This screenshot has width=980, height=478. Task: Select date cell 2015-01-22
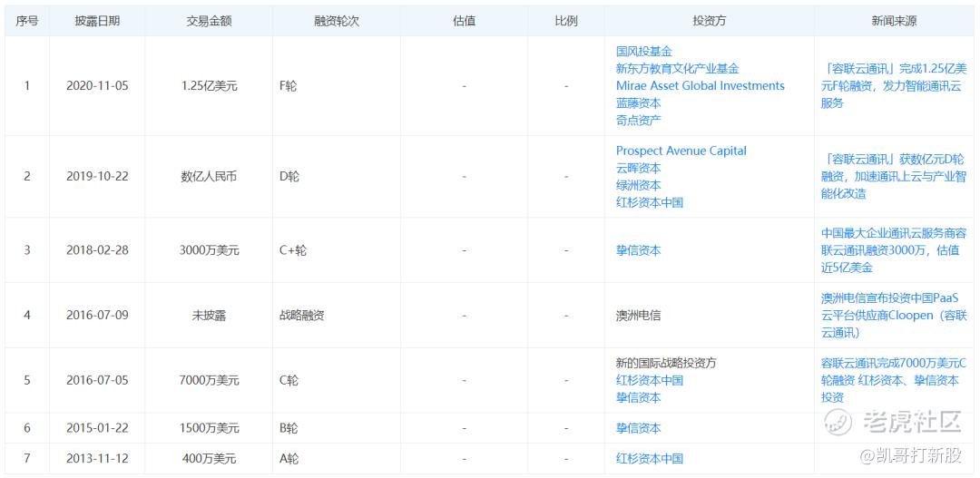pos(97,428)
